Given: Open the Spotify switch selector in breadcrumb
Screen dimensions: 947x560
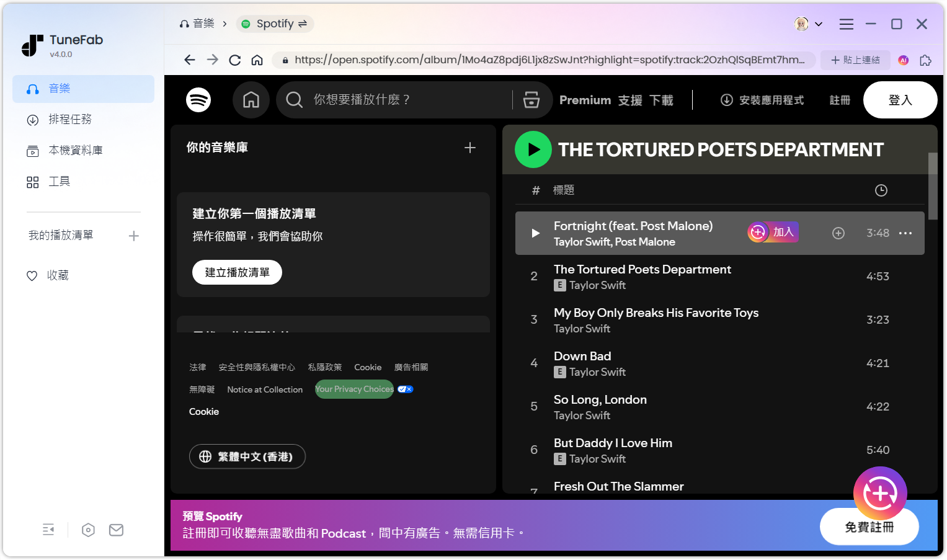Looking at the screenshot, I should click(302, 24).
